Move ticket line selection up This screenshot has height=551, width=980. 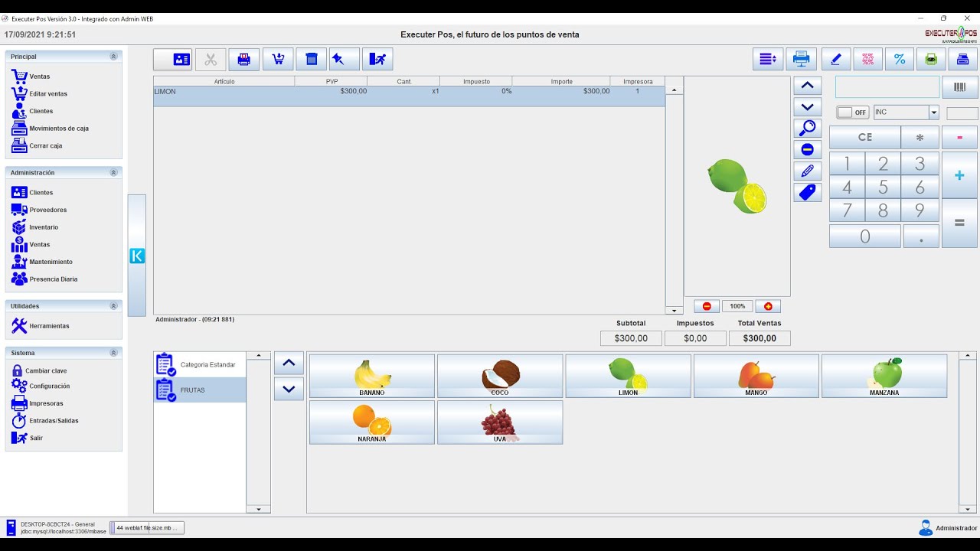tap(807, 85)
